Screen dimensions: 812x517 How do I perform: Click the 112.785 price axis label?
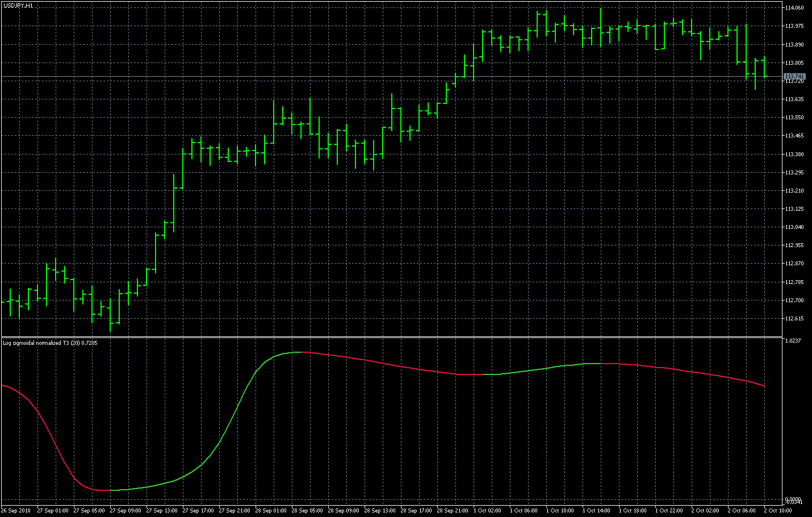coord(794,282)
